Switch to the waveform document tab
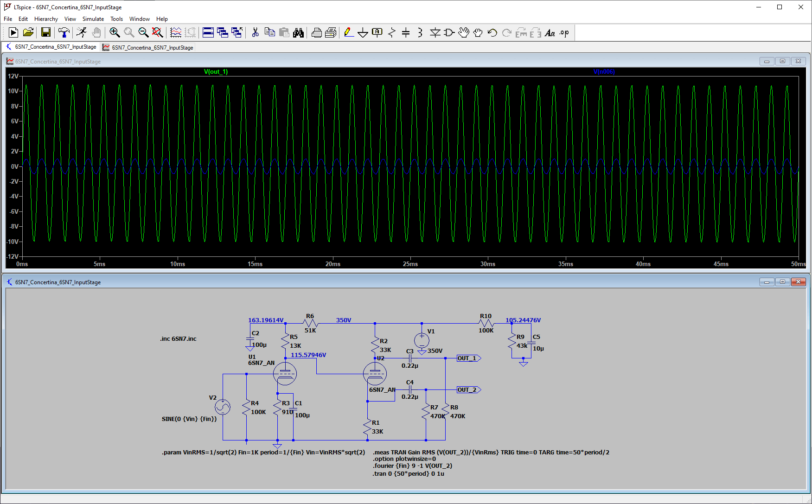This screenshot has width=812, height=504. [x=148, y=47]
